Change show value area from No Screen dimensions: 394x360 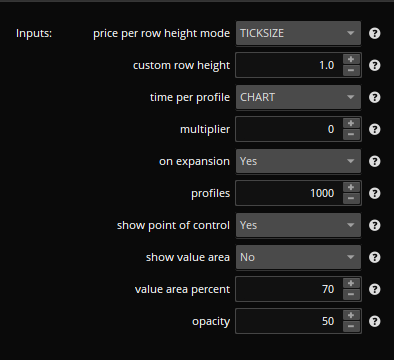tap(298, 257)
